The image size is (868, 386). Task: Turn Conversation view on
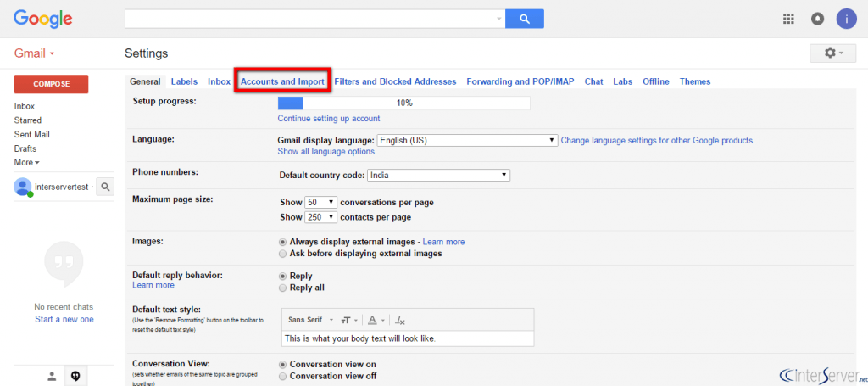click(283, 365)
